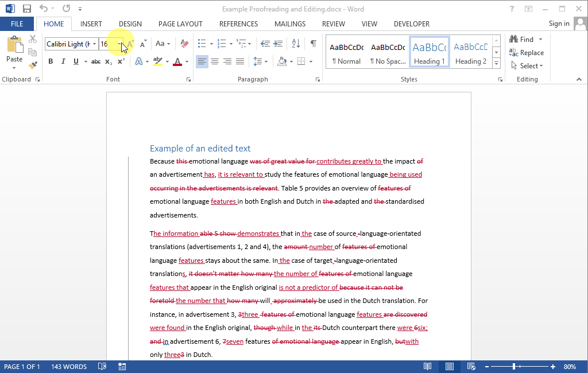Toggle underline formatting on
588x373 pixels.
pos(75,61)
